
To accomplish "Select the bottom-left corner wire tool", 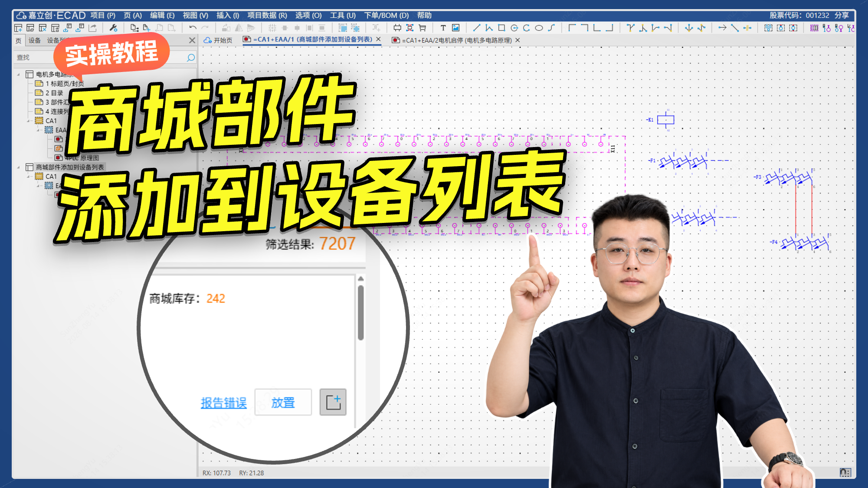I will pyautogui.click(x=597, y=28).
